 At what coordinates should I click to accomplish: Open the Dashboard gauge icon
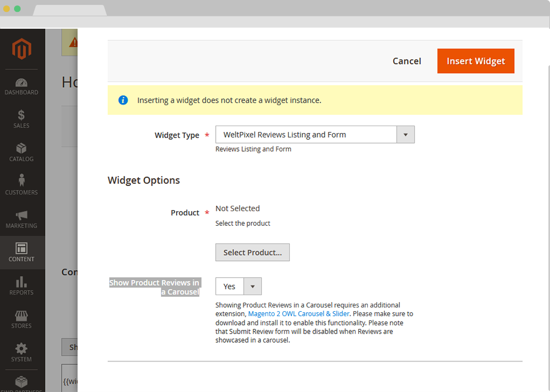pyautogui.click(x=22, y=83)
